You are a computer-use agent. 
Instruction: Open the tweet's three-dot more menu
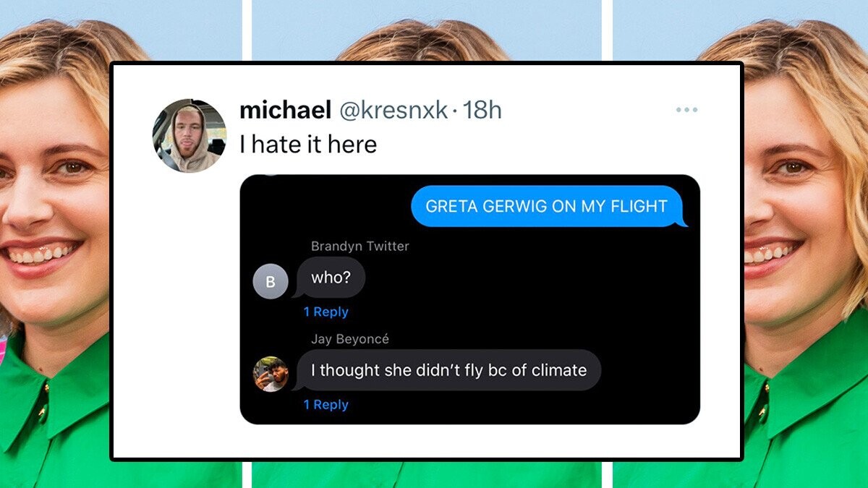(686, 110)
